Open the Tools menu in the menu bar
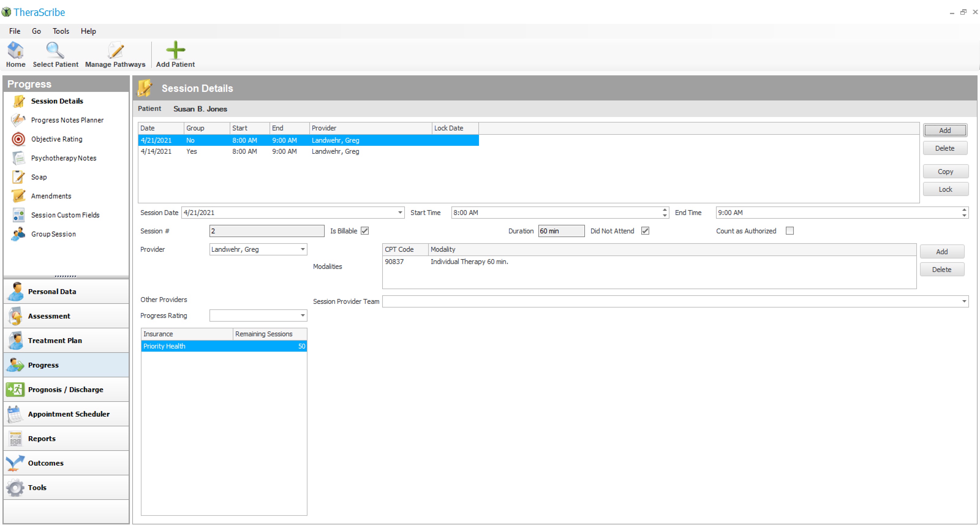The height and width of the screenshot is (525, 980). tap(61, 31)
